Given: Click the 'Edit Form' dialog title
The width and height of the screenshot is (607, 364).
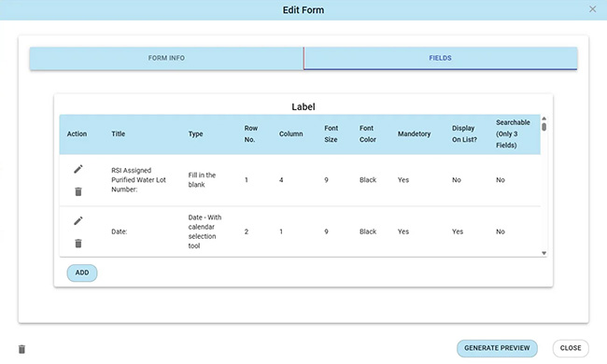Looking at the screenshot, I should pyautogui.click(x=303, y=10).
